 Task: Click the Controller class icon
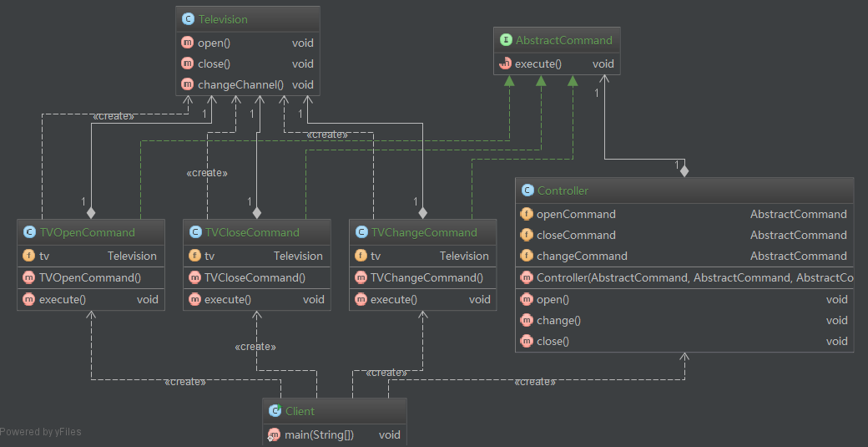527,190
